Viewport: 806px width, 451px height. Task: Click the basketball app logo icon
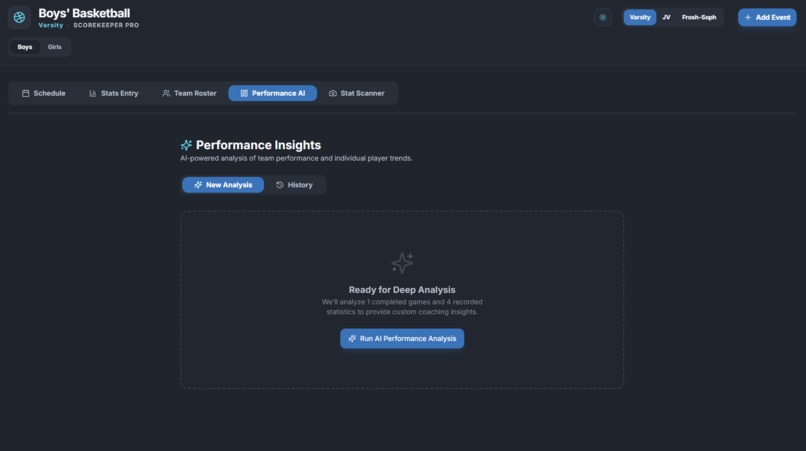pos(19,17)
